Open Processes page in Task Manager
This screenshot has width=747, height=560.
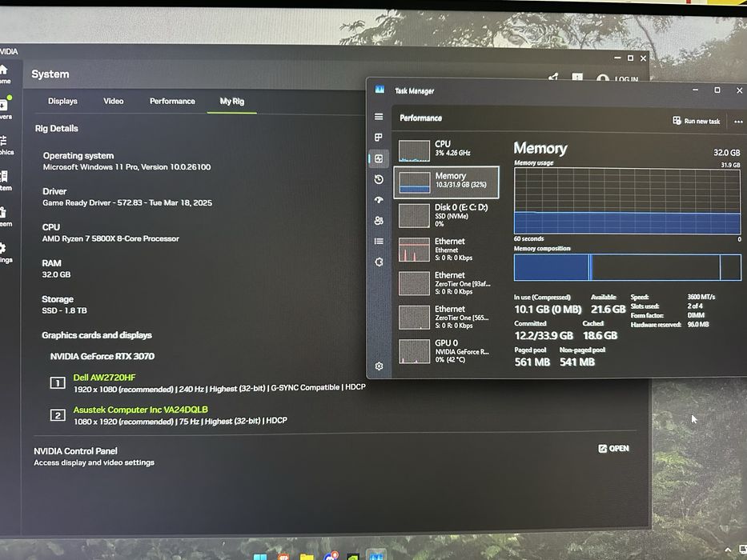coord(379,137)
